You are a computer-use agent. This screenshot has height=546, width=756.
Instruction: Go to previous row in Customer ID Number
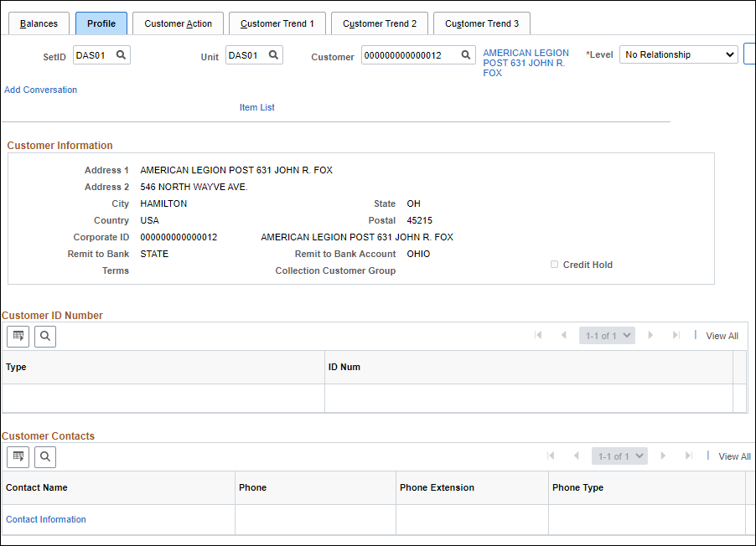563,336
